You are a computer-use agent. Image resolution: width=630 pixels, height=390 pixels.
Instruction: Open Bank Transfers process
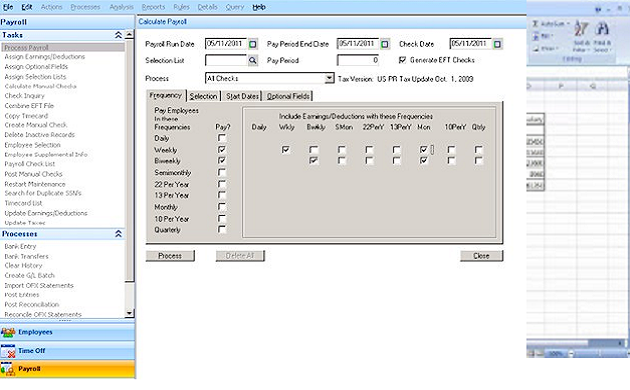click(x=27, y=256)
